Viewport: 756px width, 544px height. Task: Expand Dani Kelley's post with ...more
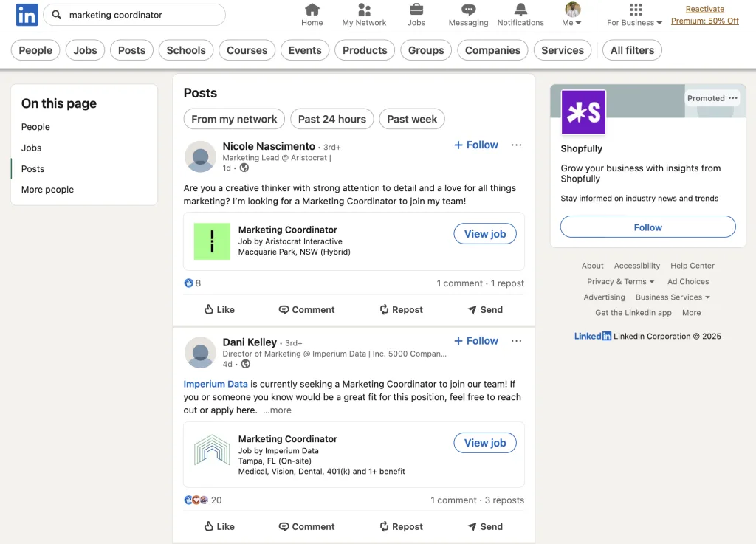click(277, 410)
